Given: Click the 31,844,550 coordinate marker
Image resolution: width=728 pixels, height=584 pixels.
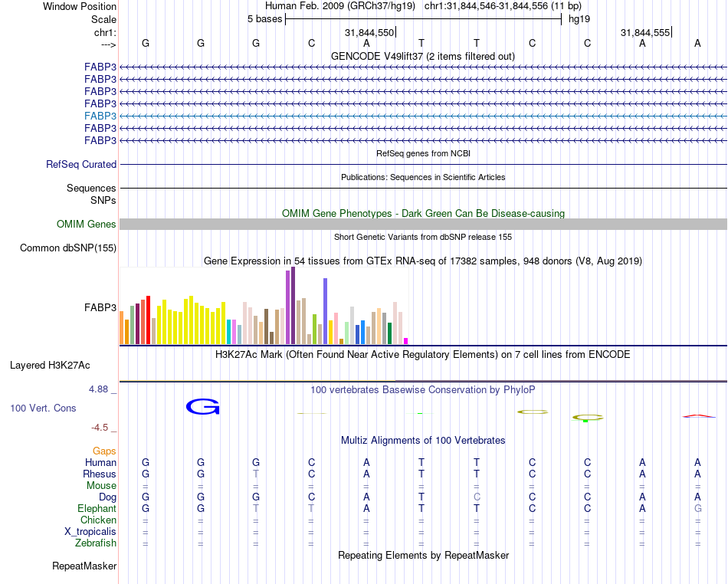Looking at the screenshot, I should pos(369,32).
